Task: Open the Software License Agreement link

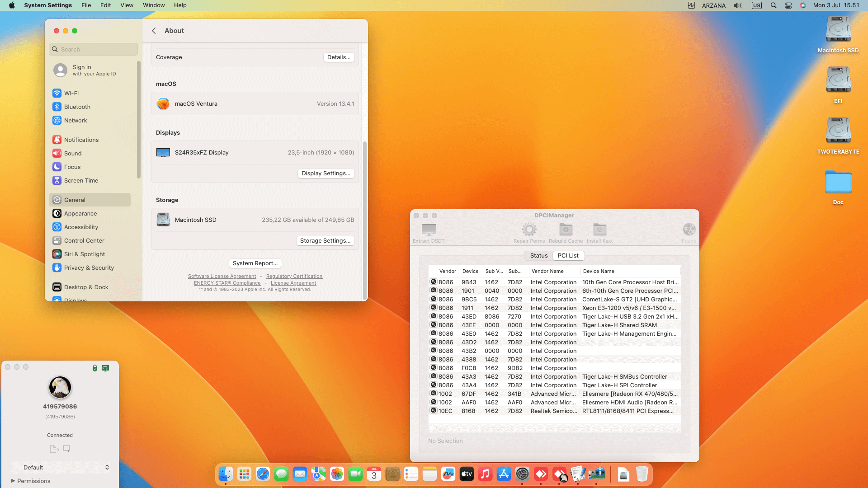Action: [x=222, y=276]
